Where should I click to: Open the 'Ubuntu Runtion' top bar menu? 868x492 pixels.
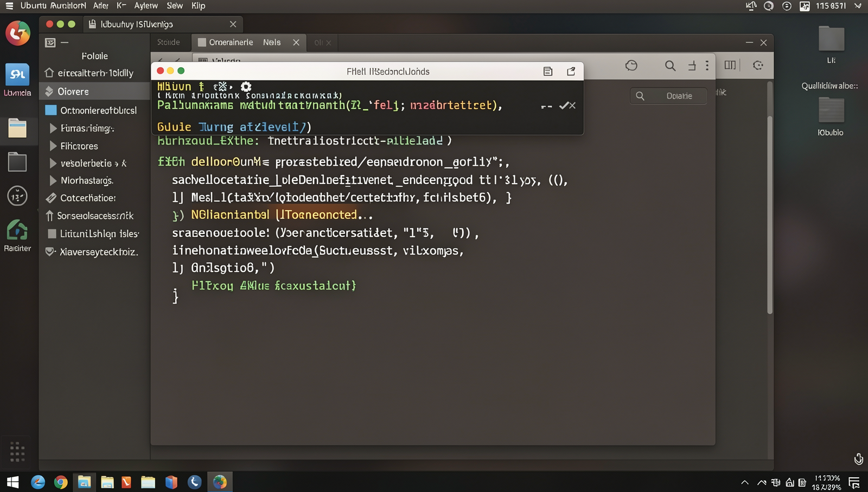tap(53, 6)
